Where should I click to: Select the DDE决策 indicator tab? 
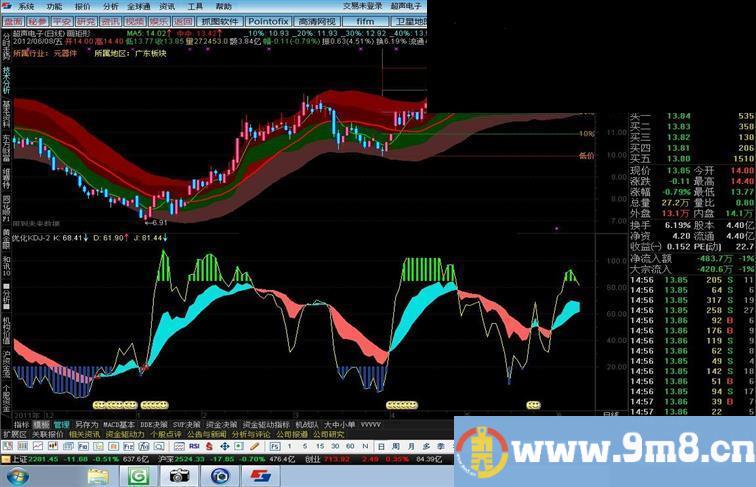click(154, 424)
